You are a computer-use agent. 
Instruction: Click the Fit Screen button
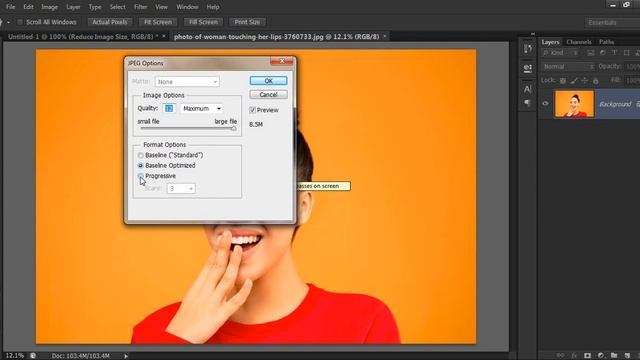pyautogui.click(x=158, y=22)
